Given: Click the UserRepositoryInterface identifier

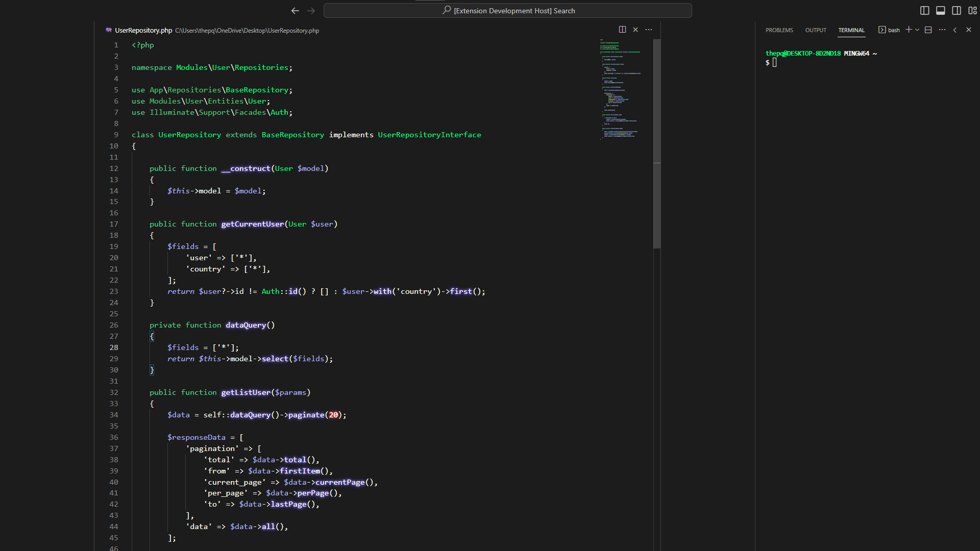Looking at the screenshot, I should (x=429, y=135).
